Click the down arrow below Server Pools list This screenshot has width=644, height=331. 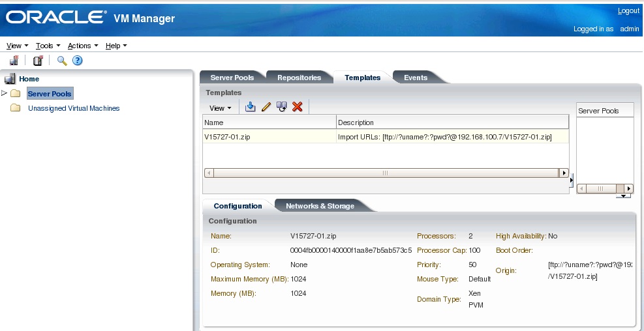[624, 196]
